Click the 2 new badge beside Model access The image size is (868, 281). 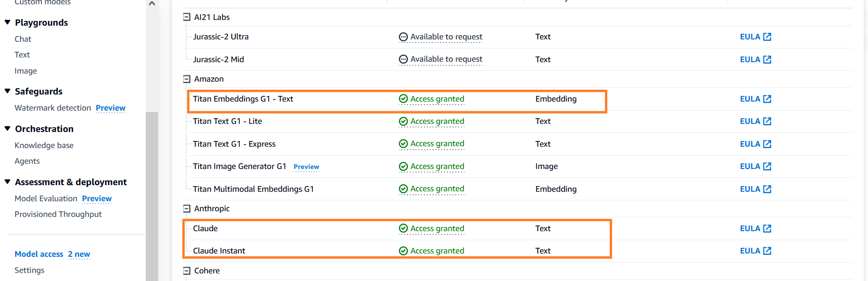coord(79,254)
